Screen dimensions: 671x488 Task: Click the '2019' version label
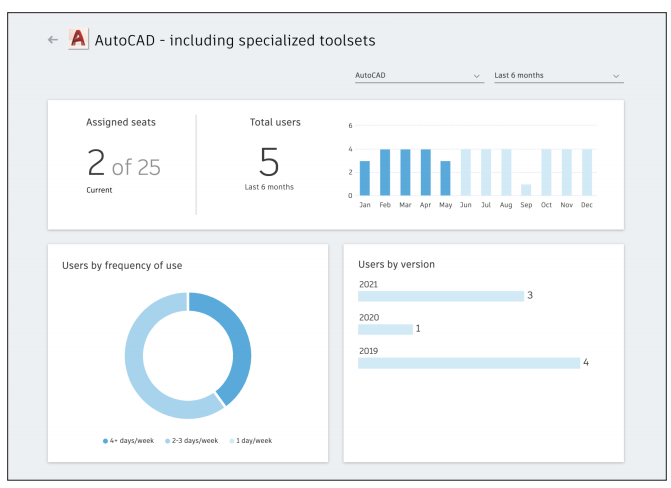[x=368, y=351]
